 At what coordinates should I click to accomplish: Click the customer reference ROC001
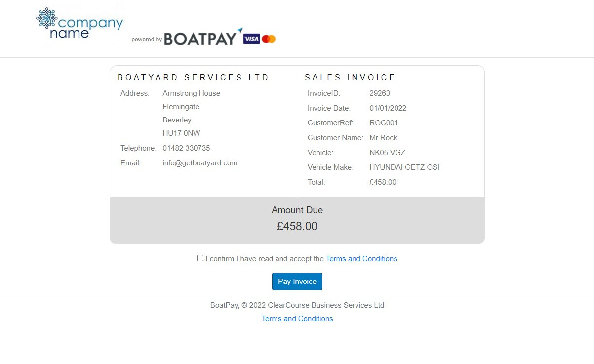(x=384, y=123)
